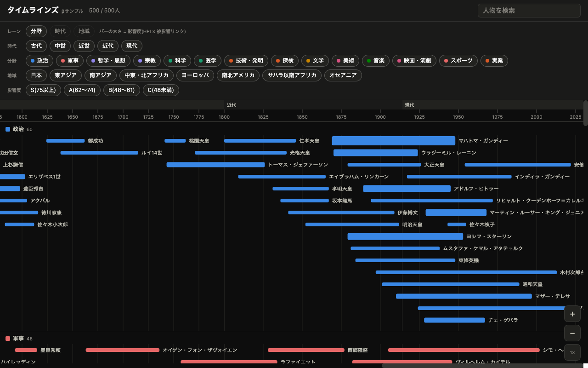Viewport: 588px width, 368px height.
Task: Select アドルフ・ヒトラー timeline bar
Action: (x=407, y=189)
